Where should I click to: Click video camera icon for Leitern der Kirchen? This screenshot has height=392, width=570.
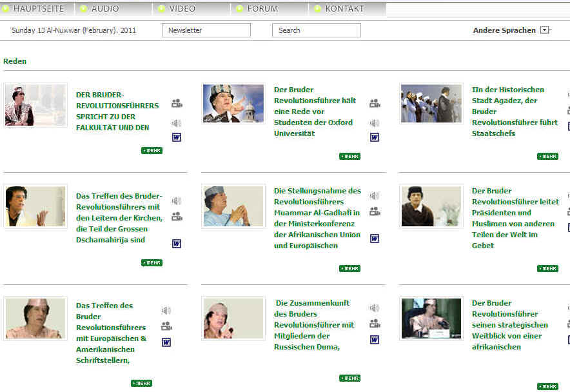click(x=177, y=217)
